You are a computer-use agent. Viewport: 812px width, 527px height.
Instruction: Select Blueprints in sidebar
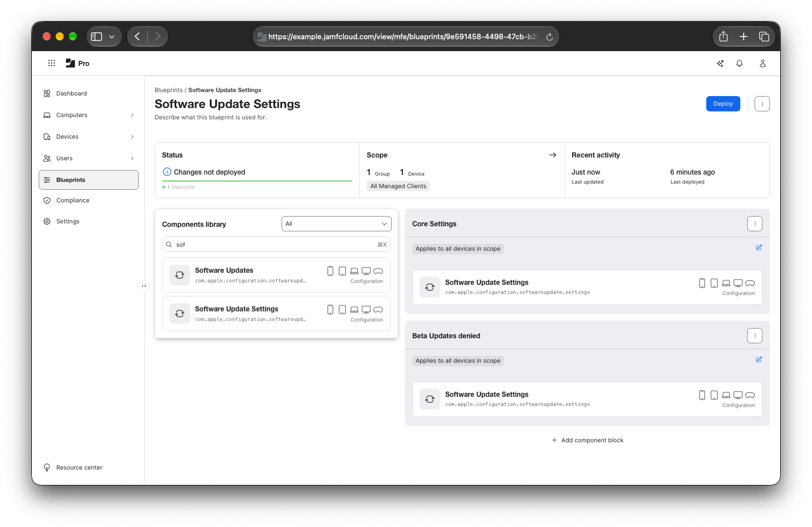pyautogui.click(x=89, y=180)
